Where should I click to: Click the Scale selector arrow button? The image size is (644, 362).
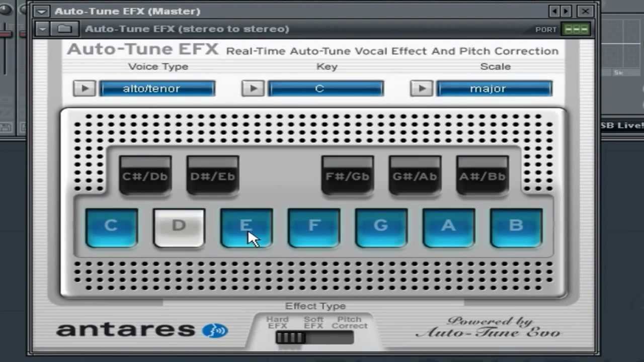click(422, 88)
